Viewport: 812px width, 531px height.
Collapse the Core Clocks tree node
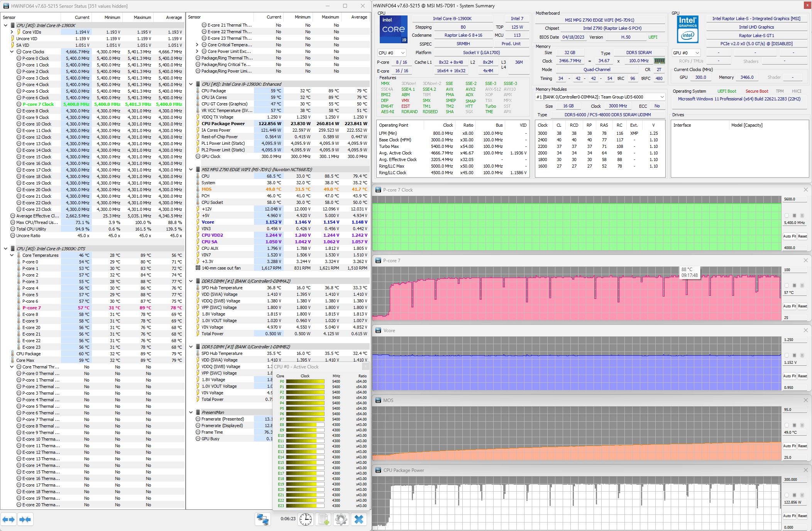12,52
